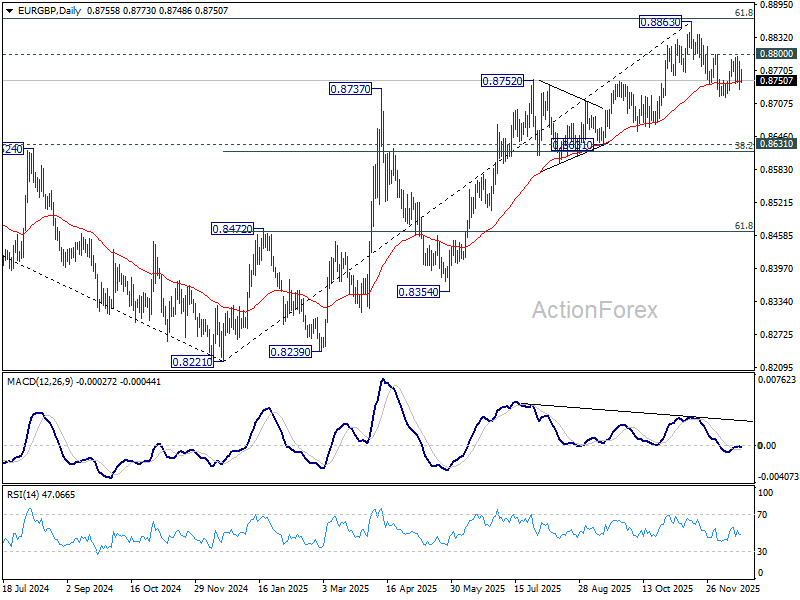Click the 0.83340 price axis value
Image resolution: width=800 pixels, height=600 pixels.
pyautogui.click(x=776, y=302)
